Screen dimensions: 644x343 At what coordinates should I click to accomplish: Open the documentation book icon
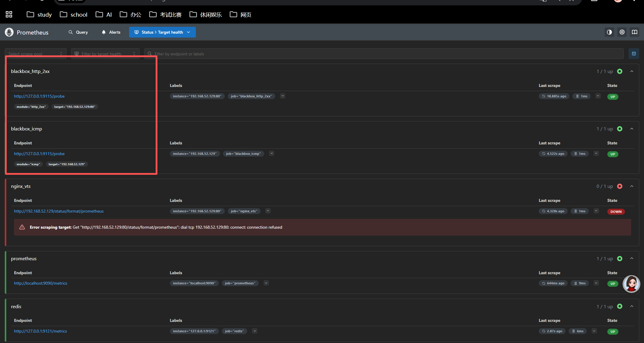pyautogui.click(x=634, y=32)
